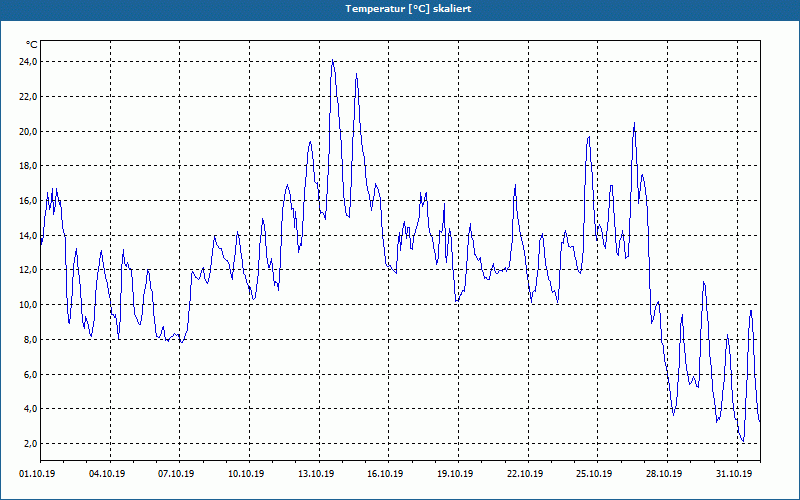Click the 14,0 y-axis value
800x500 pixels.
(29, 235)
